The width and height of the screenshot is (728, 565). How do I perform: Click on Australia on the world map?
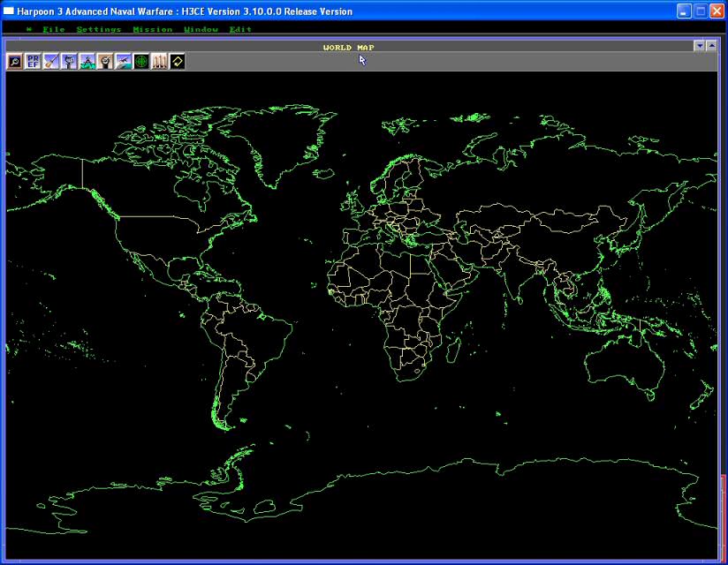[x=624, y=366]
